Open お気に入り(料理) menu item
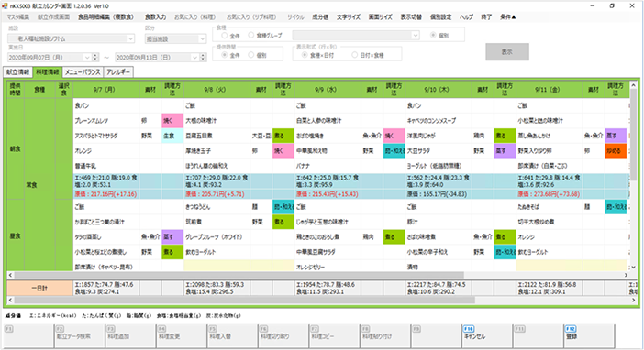This screenshot has height=350, width=644. [195, 17]
